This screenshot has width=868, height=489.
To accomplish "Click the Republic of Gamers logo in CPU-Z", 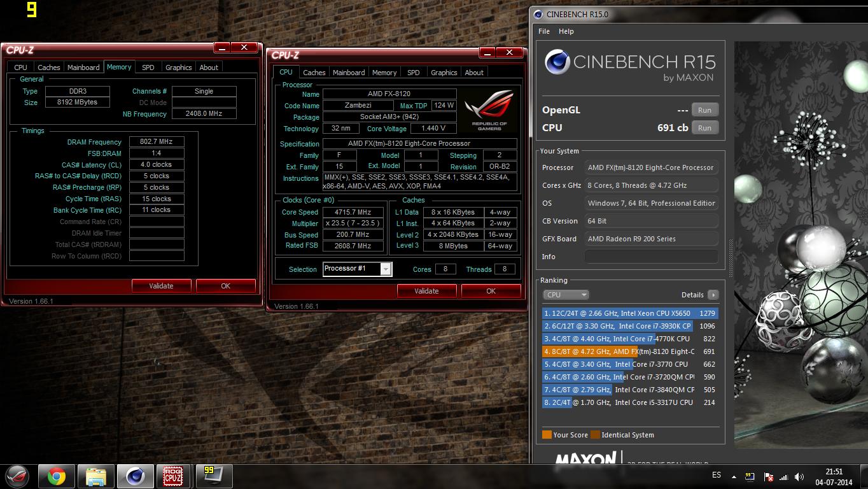I will [489, 110].
